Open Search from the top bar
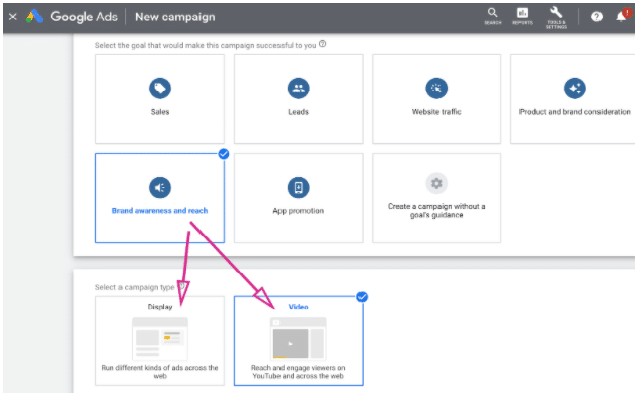 492,15
